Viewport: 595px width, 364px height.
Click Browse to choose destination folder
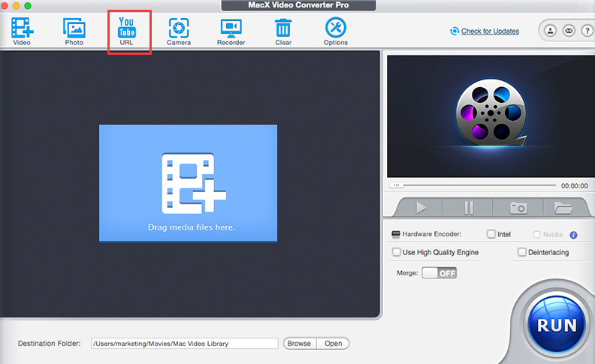click(x=300, y=344)
